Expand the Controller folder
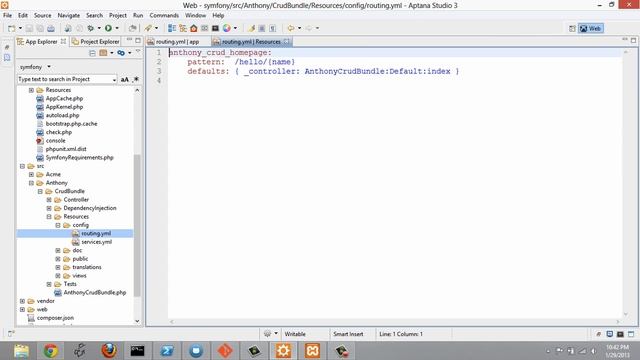 [49, 200]
